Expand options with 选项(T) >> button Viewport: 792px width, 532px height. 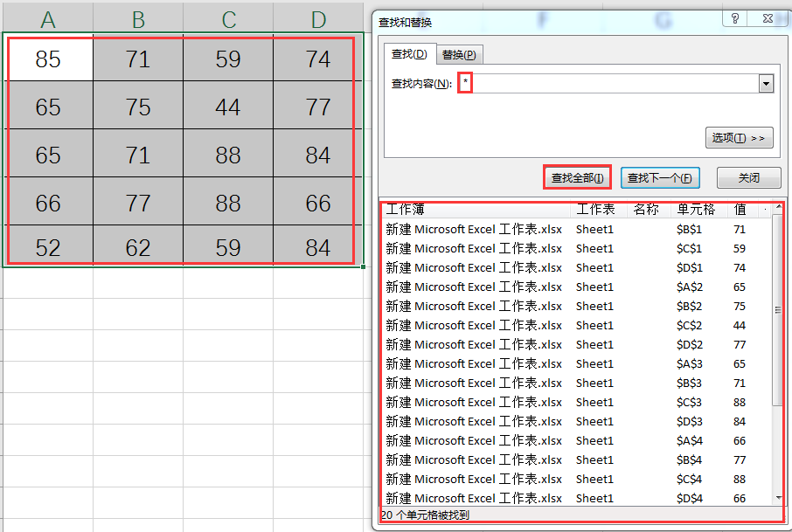[x=739, y=138]
